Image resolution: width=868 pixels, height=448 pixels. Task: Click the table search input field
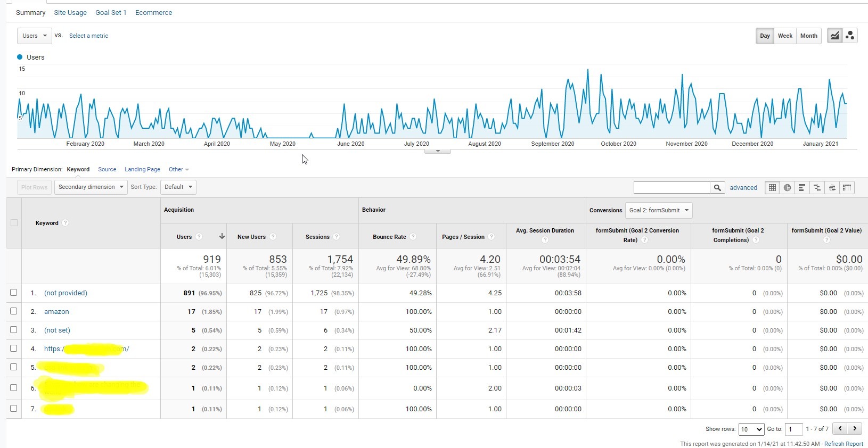coord(672,187)
